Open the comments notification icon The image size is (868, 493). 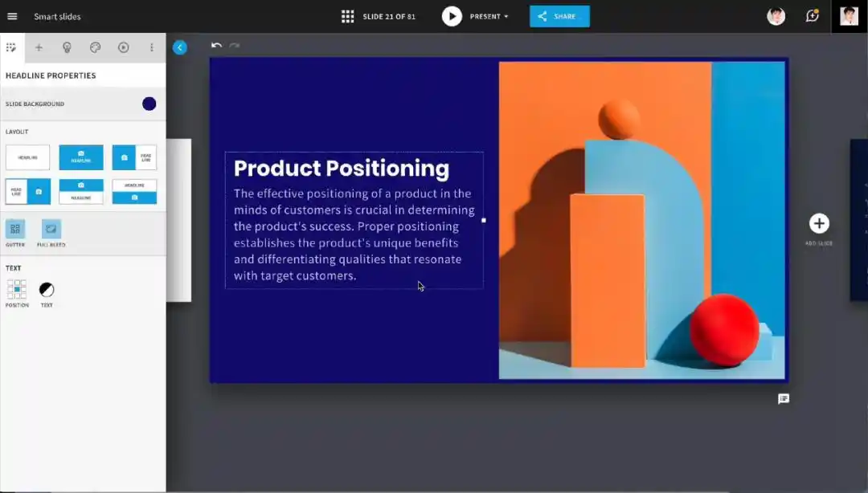coord(812,16)
